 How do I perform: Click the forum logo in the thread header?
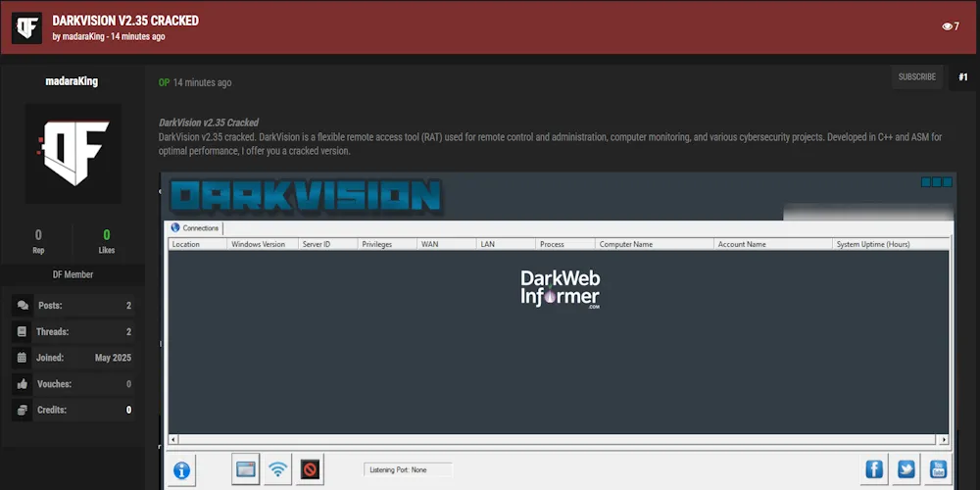point(26,28)
